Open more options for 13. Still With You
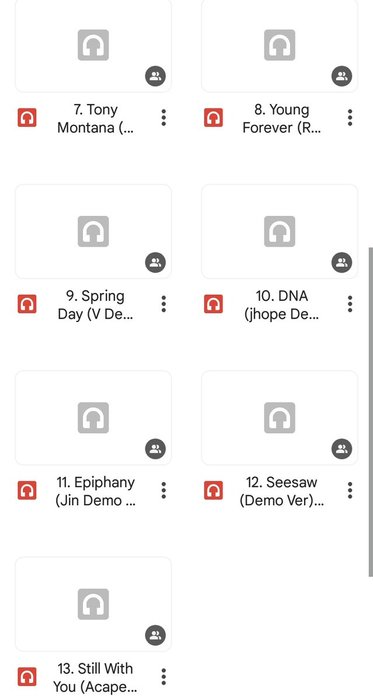The height and width of the screenshot is (700, 373). 164,677
